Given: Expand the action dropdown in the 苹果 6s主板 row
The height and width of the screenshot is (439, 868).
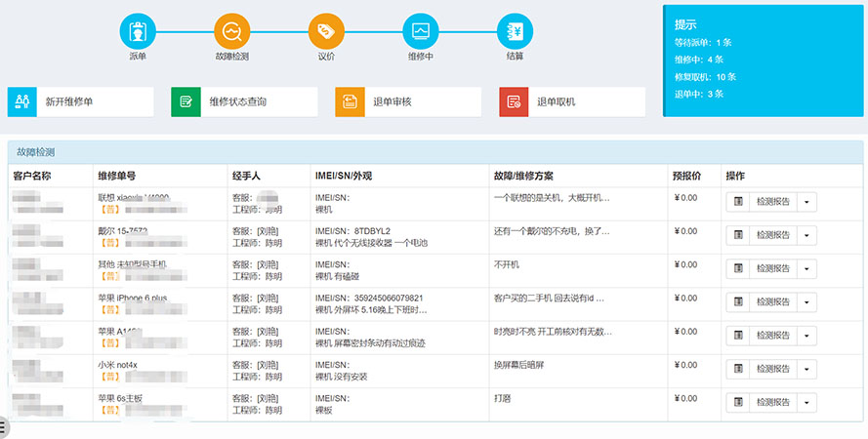Looking at the screenshot, I should pos(806,403).
